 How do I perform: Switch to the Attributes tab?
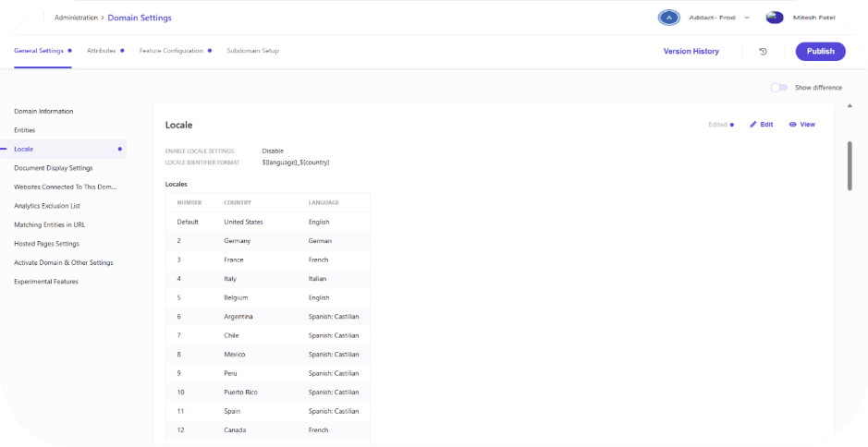click(101, 51)
